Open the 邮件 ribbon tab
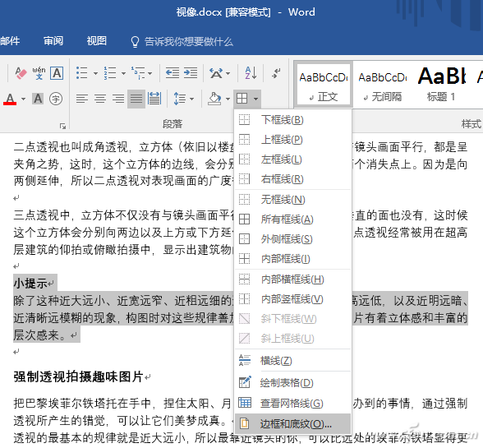 [x=10, y=41]
